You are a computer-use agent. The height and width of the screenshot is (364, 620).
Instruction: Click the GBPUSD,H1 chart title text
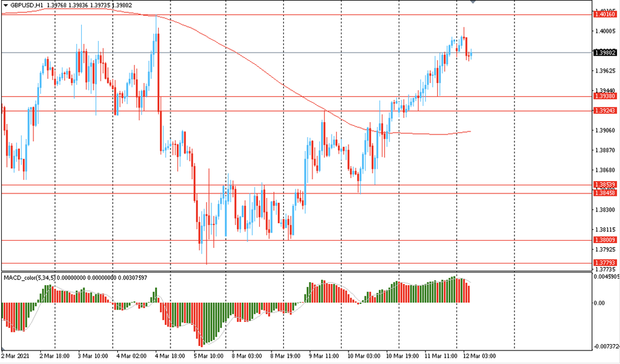[27, 5]
